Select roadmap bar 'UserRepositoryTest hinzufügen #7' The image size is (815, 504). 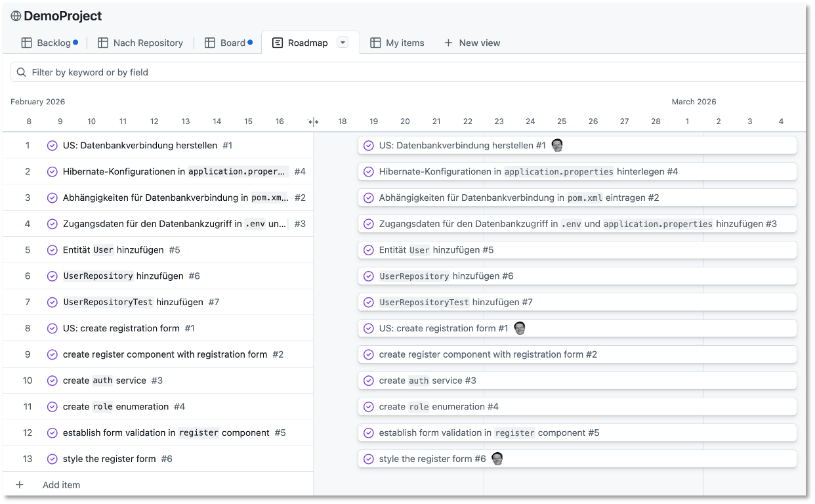[x=577, y=303]
